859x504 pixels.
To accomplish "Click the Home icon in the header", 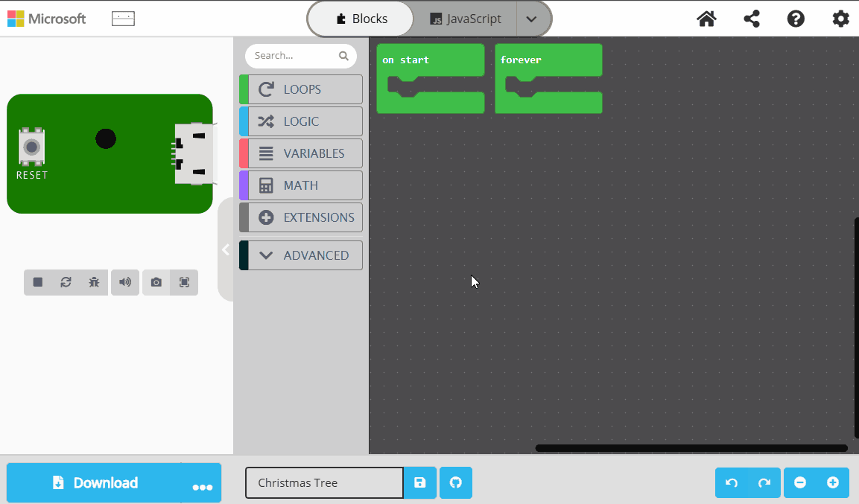I will point(706,19).
